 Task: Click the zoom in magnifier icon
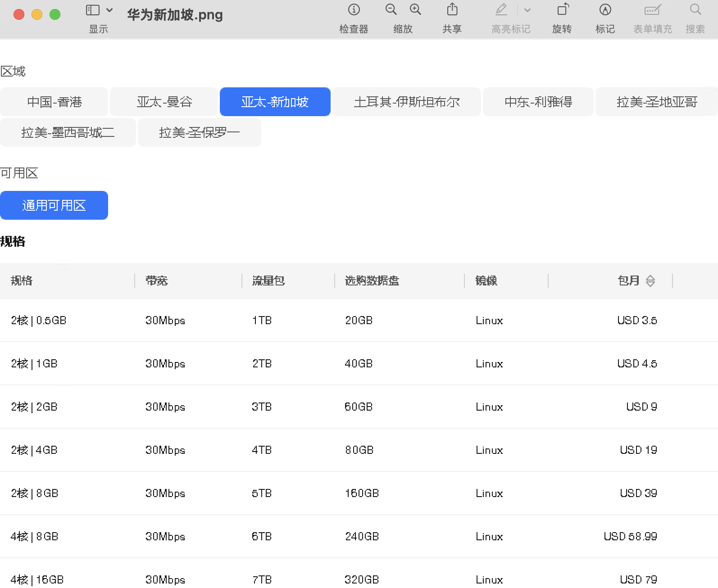(415, 9)
